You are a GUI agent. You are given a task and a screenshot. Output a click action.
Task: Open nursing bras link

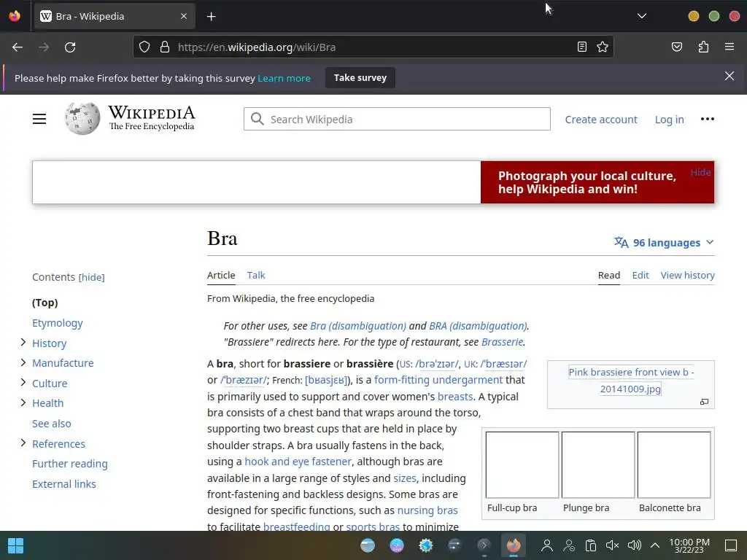click(x=427, y=510)
